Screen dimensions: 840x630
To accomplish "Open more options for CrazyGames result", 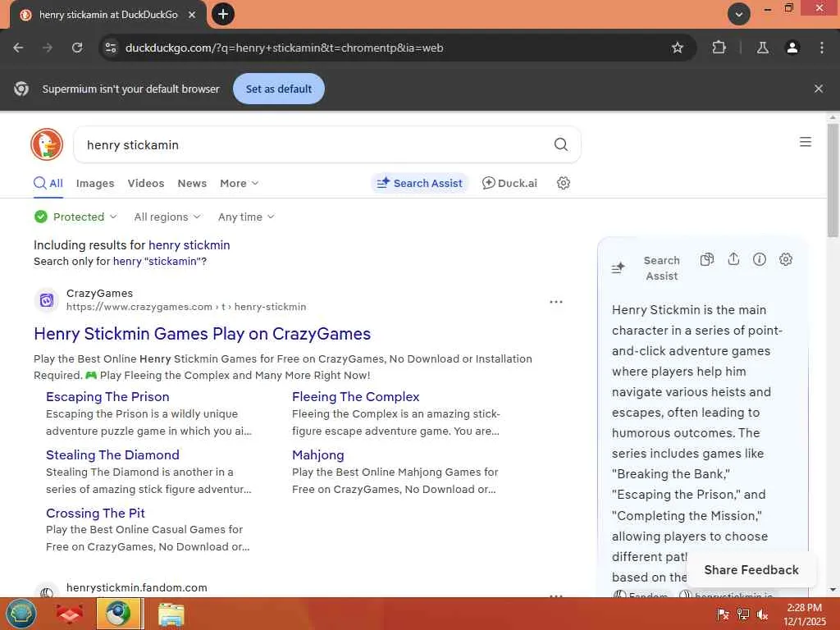I will click(556, 302).
